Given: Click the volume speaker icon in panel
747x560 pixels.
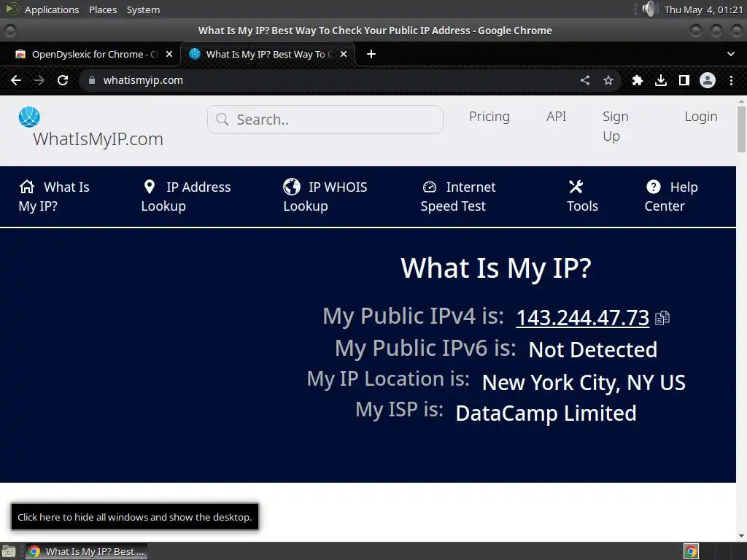Looking at the screenshot, I should tap(649, 9).
